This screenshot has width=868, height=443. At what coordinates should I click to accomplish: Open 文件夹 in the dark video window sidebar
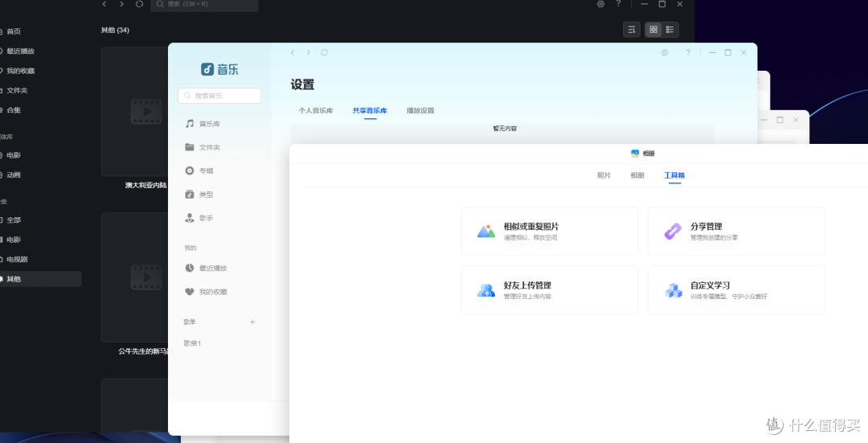[x=17, y=90]
